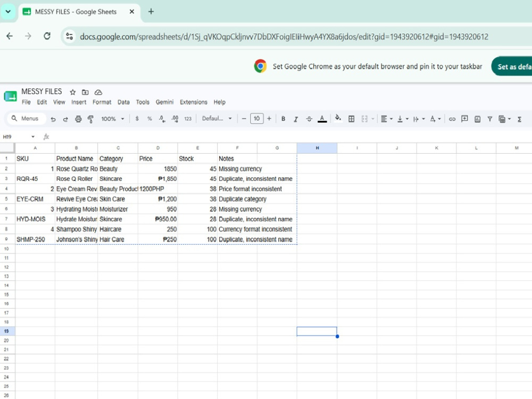Toggle bold formatting
This screenshot has width=532, height=399.
pos(283,119)
